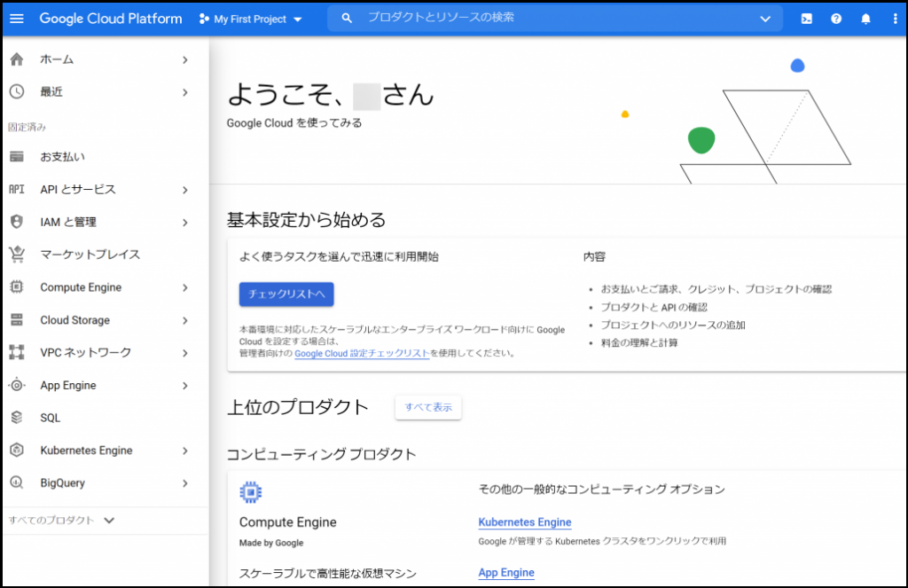Click the VPC network icon
This screenshot has width=908, height=588.
(17, 351)
